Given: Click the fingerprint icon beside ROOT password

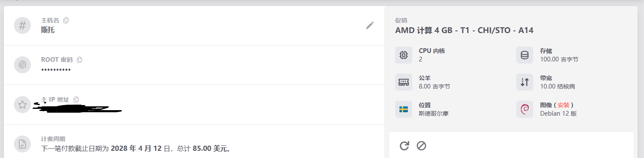Looking at the screenshot, I should [22, 65].
